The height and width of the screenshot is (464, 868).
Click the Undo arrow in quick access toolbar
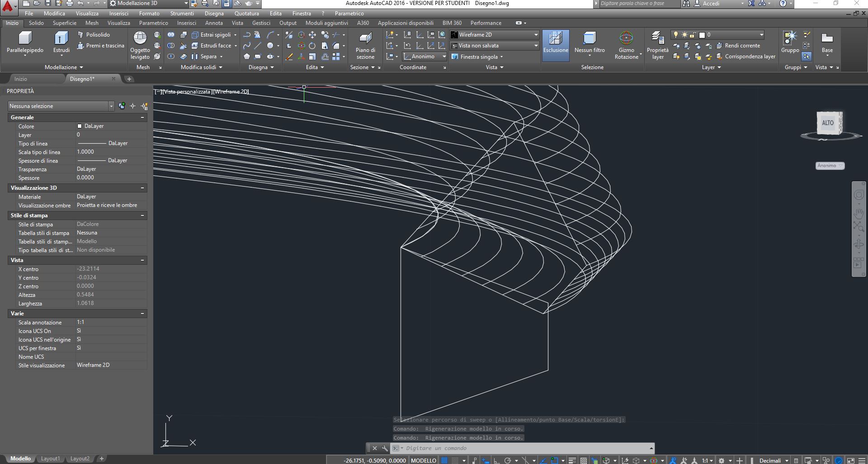coord(80,3)
